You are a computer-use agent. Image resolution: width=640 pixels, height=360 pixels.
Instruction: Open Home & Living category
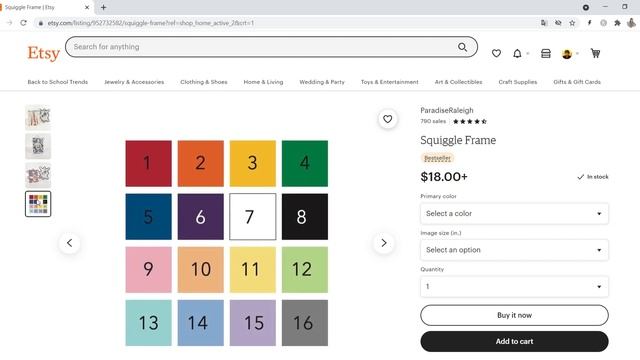[263, 82]
